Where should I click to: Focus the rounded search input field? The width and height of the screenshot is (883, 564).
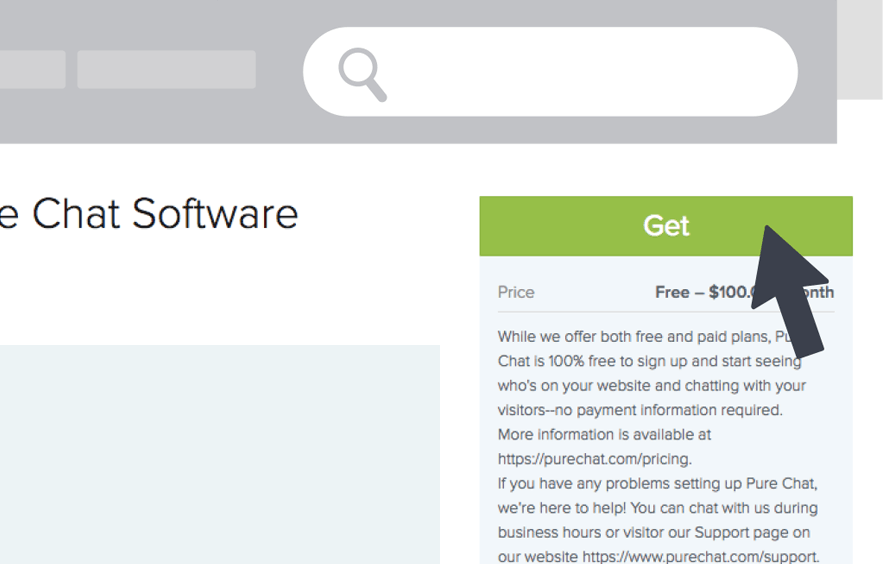point(550,71)
